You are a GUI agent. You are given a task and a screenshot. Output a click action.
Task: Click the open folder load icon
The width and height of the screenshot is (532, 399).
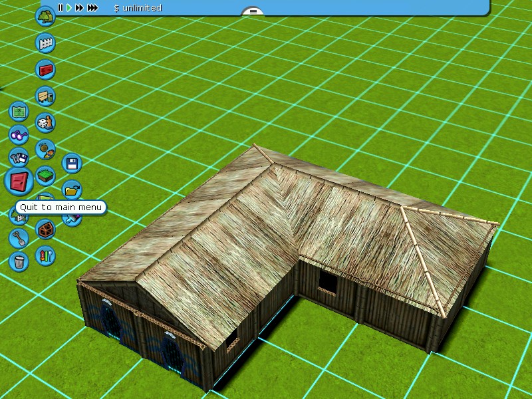pos(71,190)
